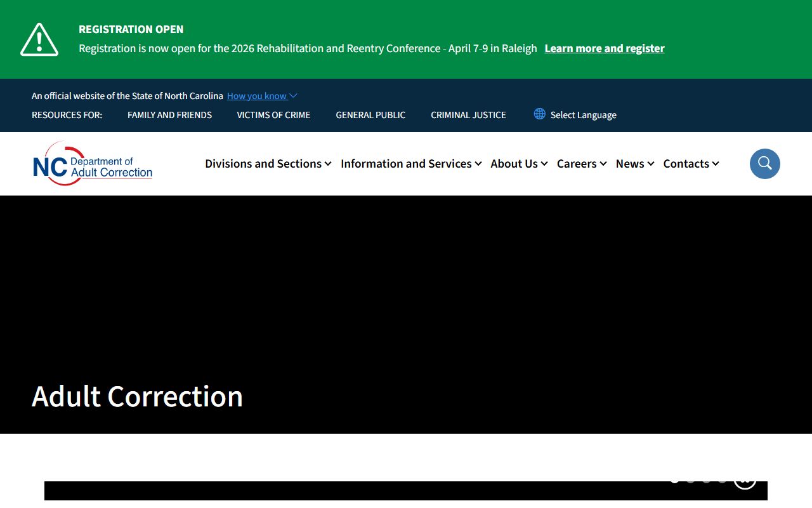Screen dimensions: 812x508
Task: Open the Family and Friends resources
Action: (x=169, y=115)
